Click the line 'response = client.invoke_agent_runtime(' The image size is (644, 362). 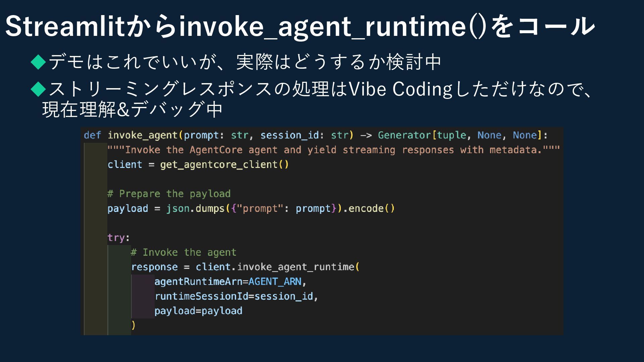[x=245, y=267]
